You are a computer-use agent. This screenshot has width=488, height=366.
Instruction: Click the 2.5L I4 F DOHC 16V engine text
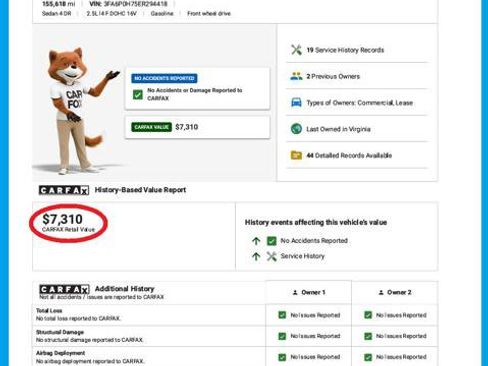(x=111, y=13)
